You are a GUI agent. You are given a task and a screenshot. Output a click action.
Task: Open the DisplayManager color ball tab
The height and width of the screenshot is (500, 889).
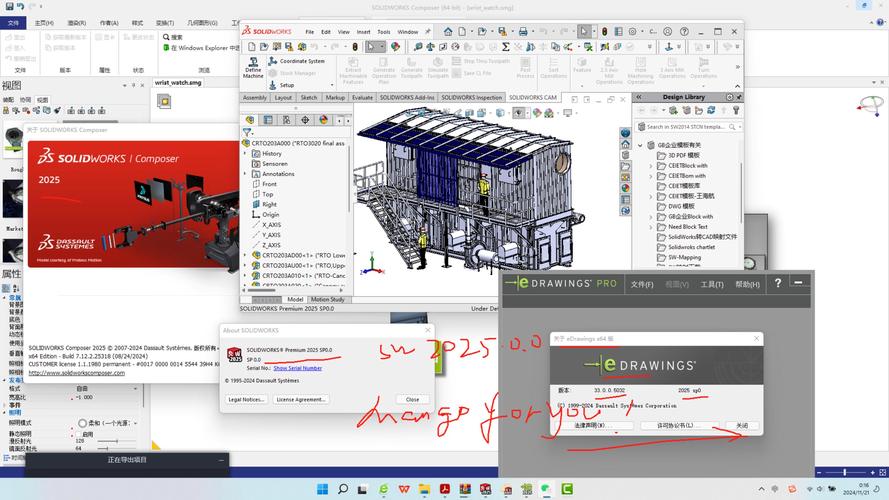(x=323, y=120)
